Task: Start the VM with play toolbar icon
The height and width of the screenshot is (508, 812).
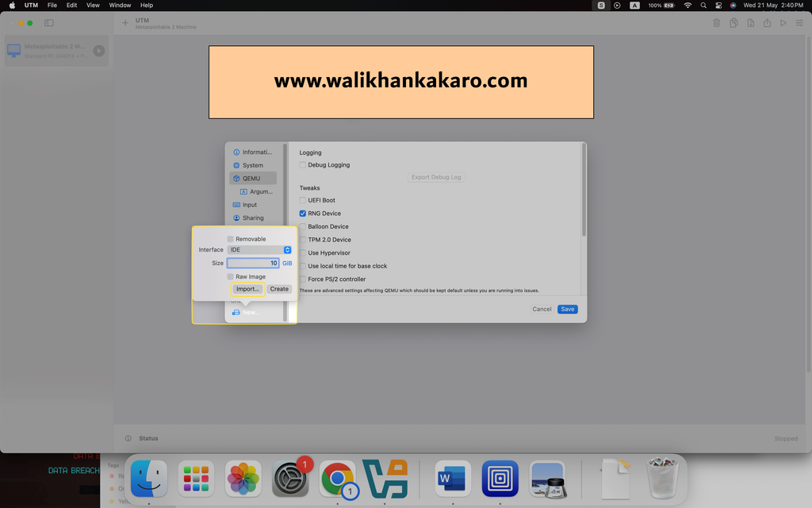Action: click(783, 23)
